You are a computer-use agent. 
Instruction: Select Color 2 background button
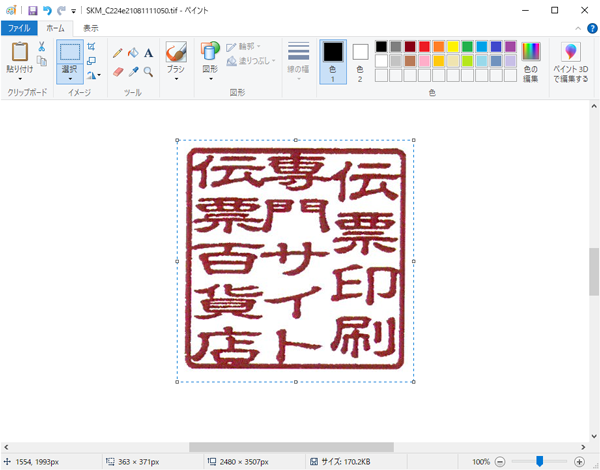tap(360, 62)
